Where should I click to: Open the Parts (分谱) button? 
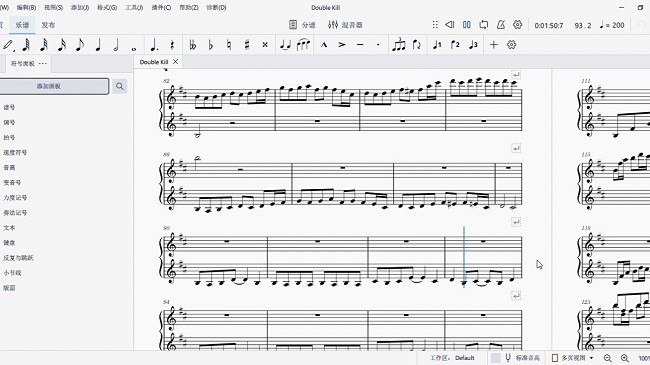(302, 25)
